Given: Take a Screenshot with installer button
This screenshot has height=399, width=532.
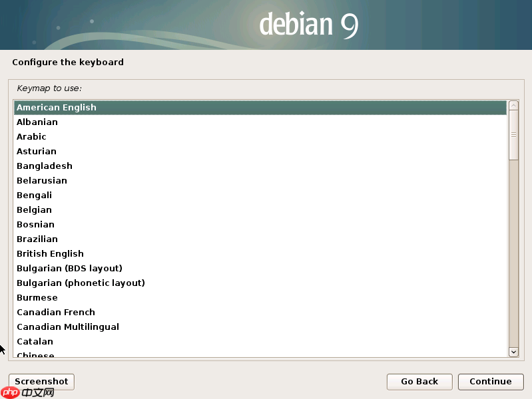Looking at the screenshot, I should point(41,382).
